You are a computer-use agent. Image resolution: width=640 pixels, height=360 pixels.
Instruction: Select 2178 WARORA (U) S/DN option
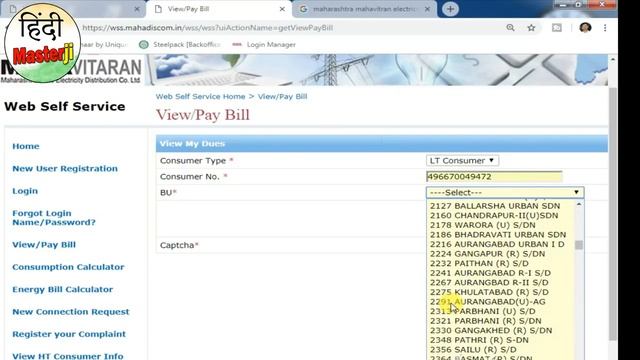[x=500, y=225]
